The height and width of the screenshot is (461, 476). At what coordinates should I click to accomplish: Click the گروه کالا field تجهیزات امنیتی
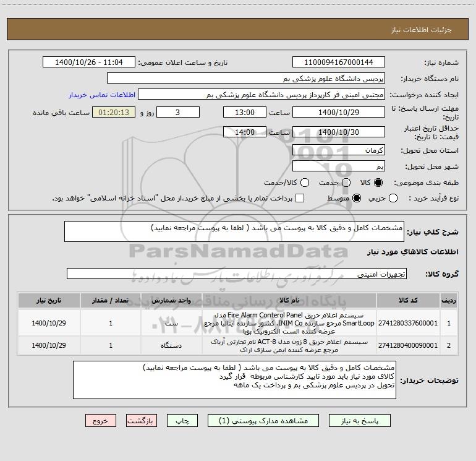pos(237,274)
